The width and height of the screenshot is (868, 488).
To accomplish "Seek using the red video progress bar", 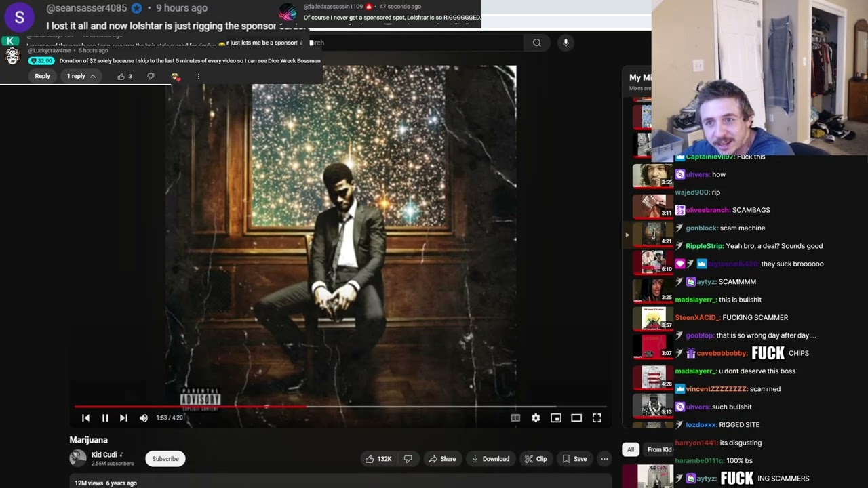I will [x=190, y=407].
